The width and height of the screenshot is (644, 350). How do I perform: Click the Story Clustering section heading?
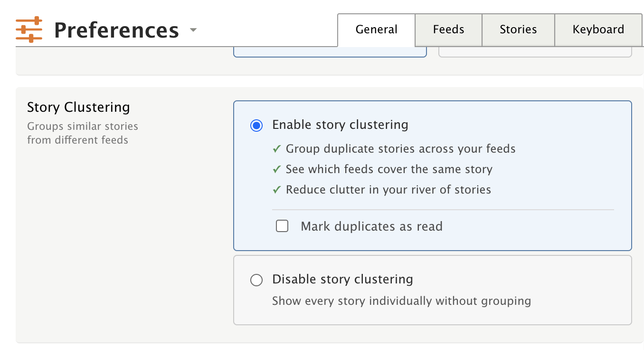(x=78, y=107)
